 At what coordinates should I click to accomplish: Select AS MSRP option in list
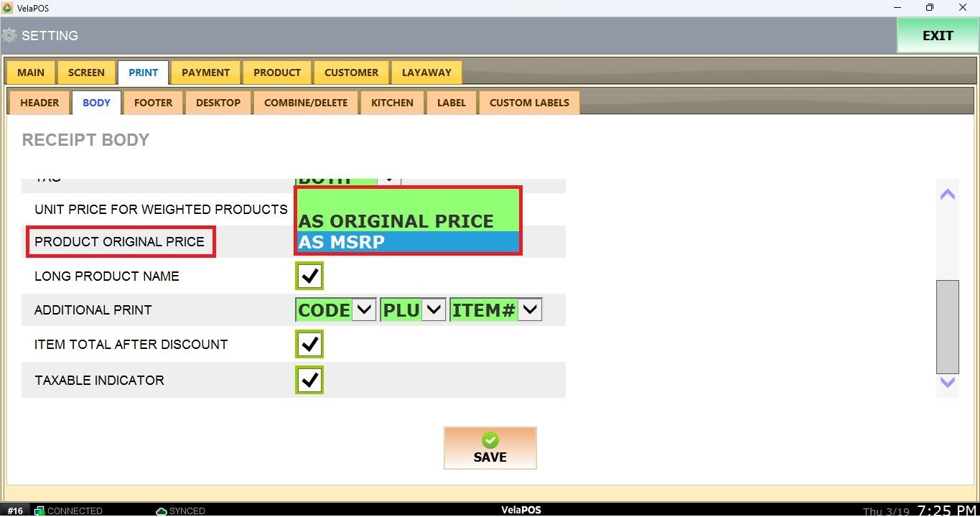(408, 242)
